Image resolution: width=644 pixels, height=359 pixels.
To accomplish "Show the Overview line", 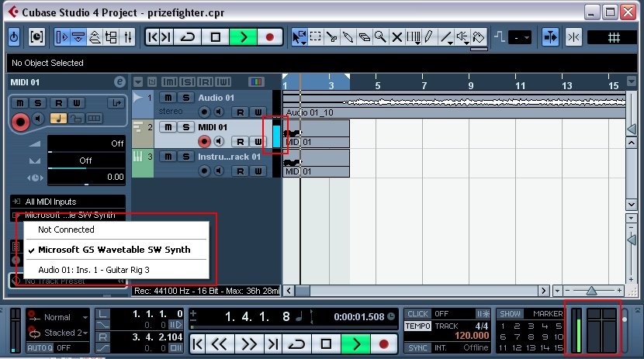I will click(x=95, y=37).
